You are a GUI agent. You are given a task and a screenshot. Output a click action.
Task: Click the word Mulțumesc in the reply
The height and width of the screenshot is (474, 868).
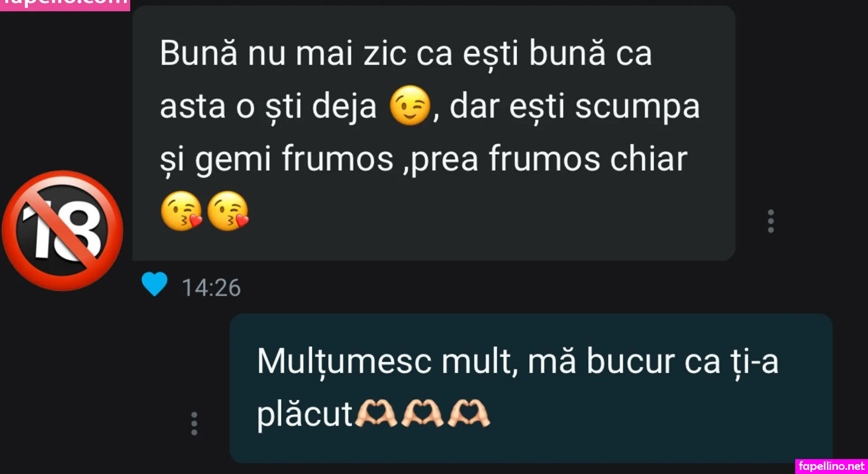pos(344,361)
